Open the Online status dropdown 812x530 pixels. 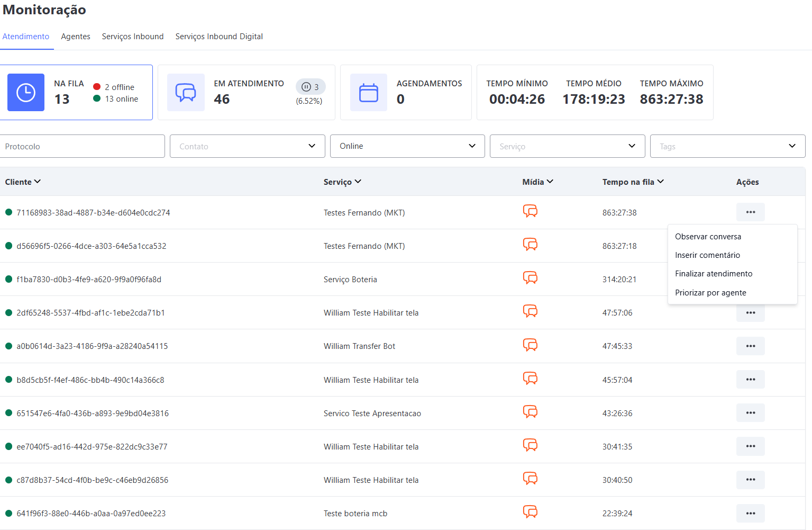[407, 146]
